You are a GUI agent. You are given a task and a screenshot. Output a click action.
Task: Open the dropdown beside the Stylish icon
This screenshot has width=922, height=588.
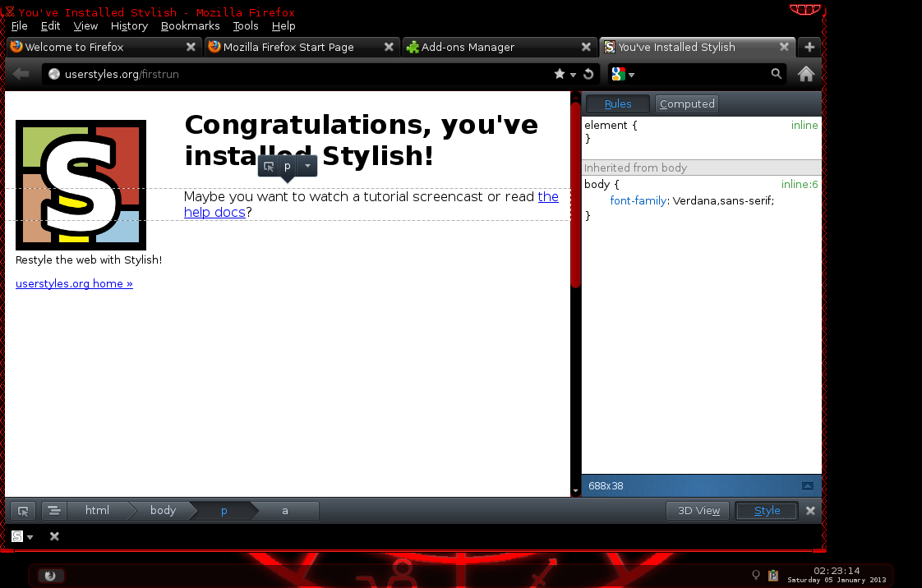(x=31, y=536)
